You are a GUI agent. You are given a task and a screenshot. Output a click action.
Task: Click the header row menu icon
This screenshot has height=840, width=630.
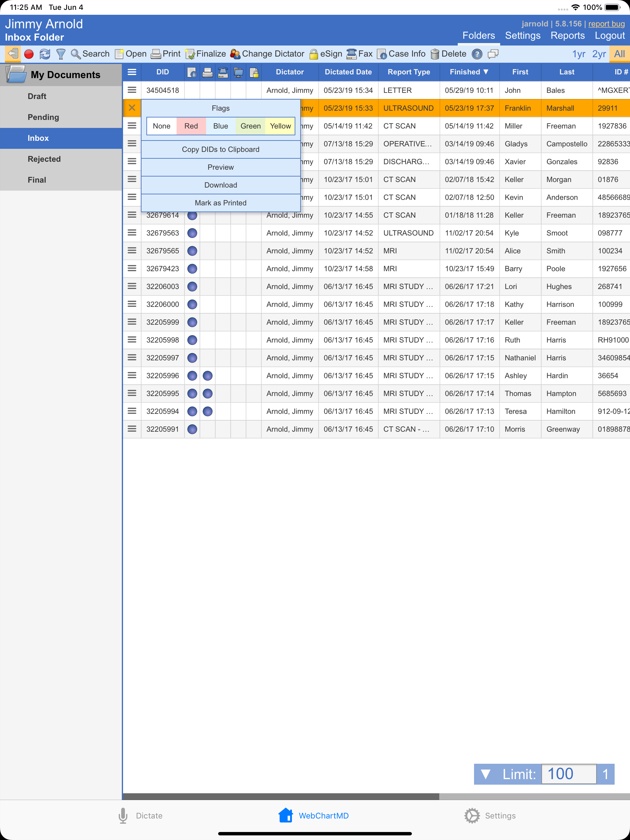tap(132, 72)
